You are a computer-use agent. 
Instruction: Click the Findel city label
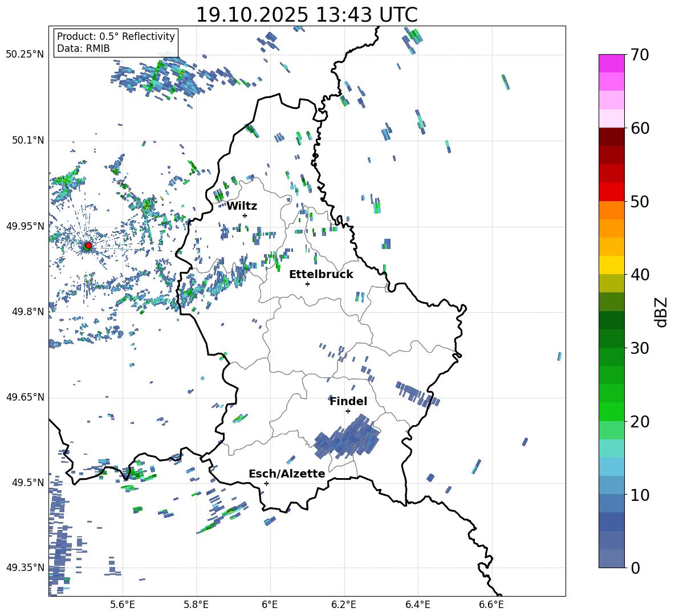tap(348, 401)
